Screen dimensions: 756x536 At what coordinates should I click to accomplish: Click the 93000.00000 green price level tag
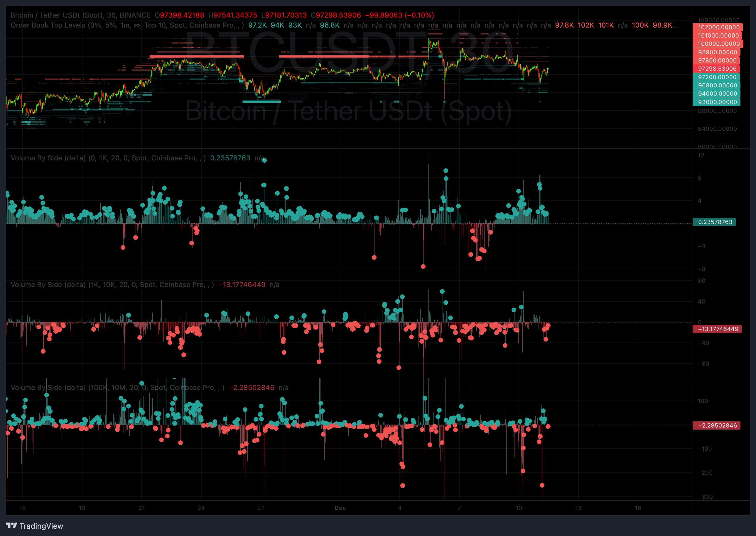pyautogui.click(x=717, y=102)
